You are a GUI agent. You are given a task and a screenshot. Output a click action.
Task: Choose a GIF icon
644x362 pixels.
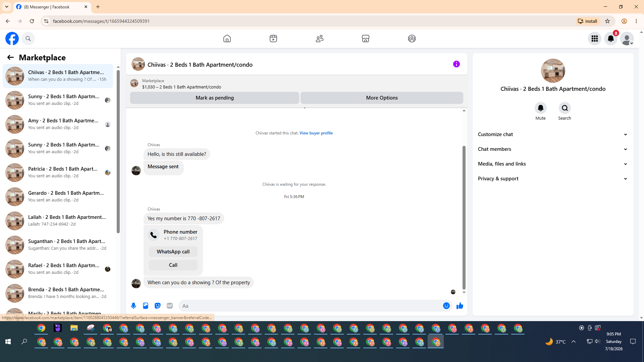point(170,306)
